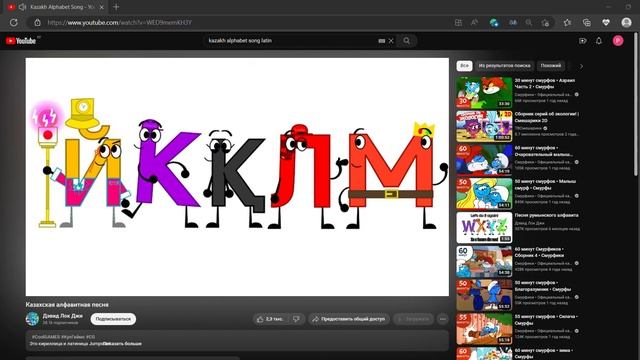Open the 55 минут смурфов Силача title
The width and height of the screenshot is (640, 360).
pos(546,320)
